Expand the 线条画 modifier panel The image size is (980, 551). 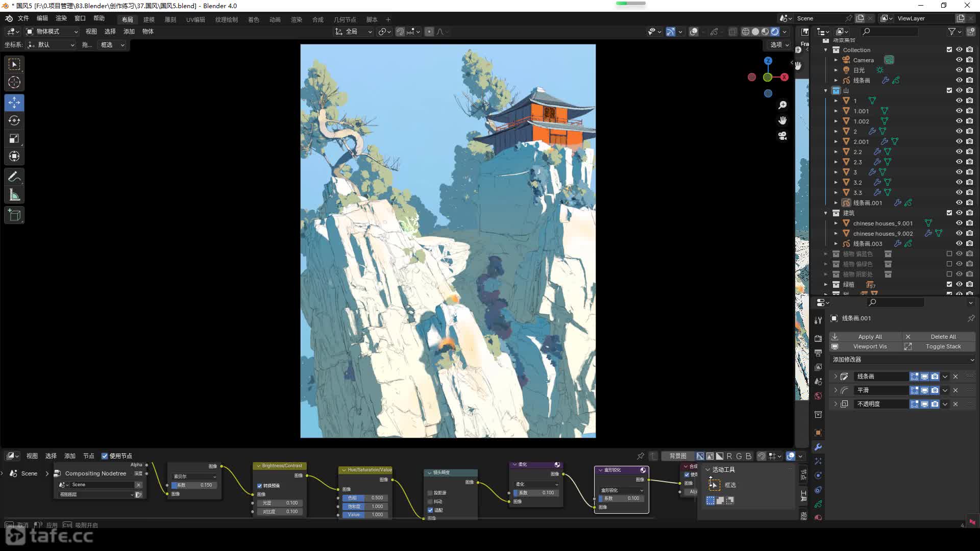(836, 377)
